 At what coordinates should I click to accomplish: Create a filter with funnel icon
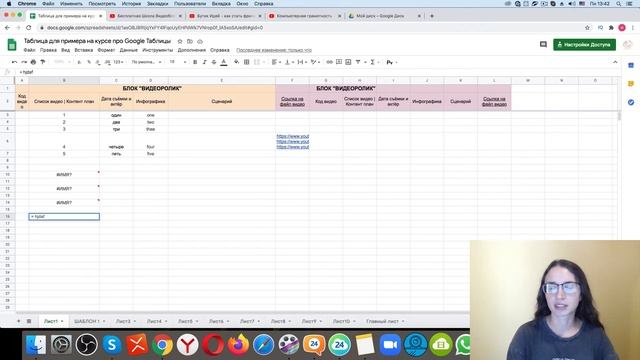[358, 62]
